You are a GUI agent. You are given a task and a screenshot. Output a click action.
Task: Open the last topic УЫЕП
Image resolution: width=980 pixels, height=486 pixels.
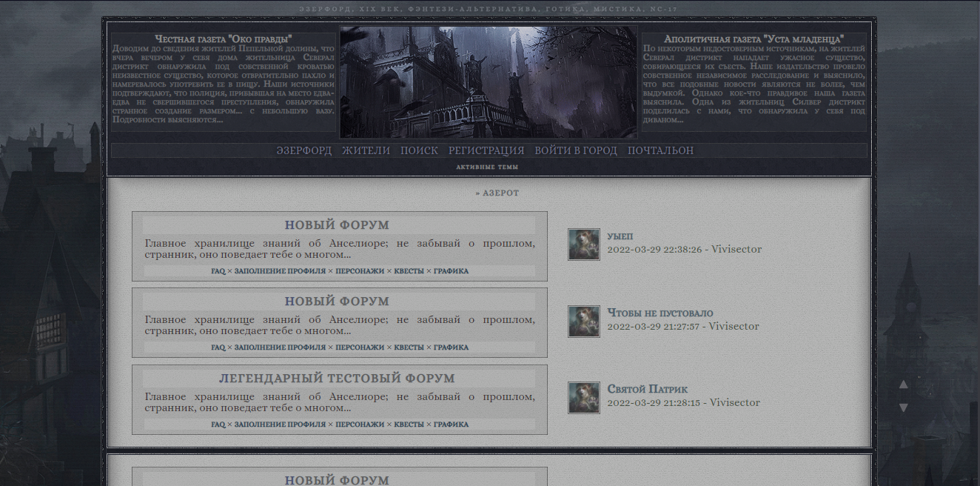tap(620, 236)
